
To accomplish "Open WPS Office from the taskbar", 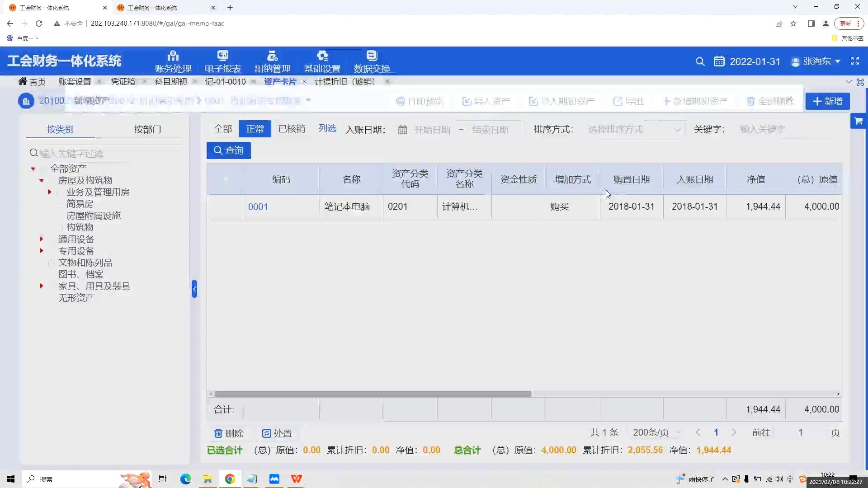I will [297, 479].
